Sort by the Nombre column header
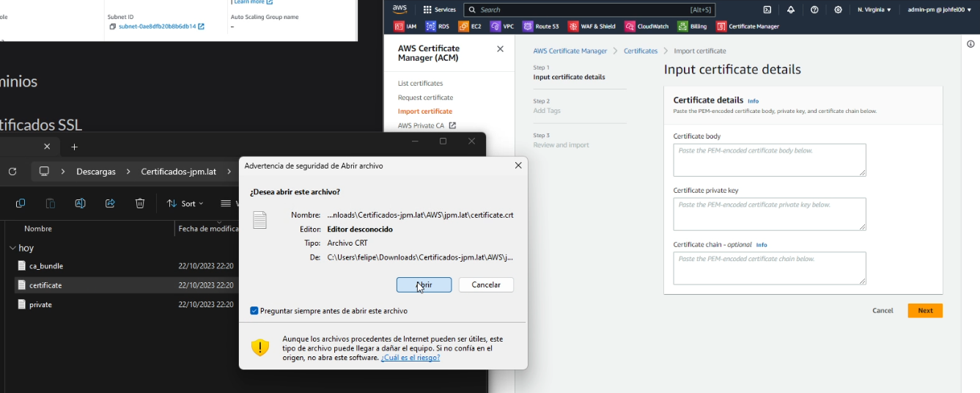The width and height of the screenshot is (980, 393). point(38,229)
